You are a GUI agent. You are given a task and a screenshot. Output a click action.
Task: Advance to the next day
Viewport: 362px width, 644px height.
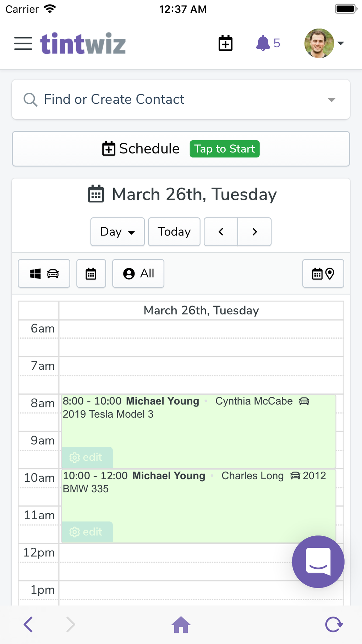click(254, 232)
